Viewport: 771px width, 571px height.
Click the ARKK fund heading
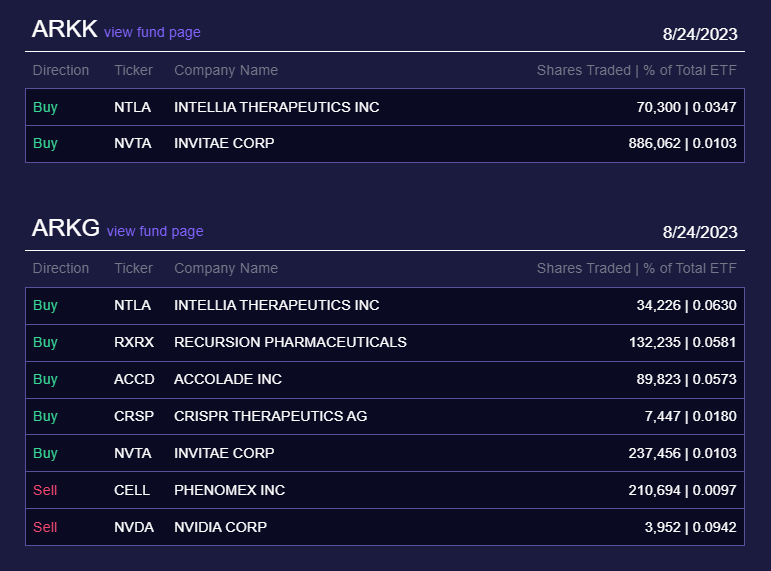pyautogui.click(x=64, y=29)
